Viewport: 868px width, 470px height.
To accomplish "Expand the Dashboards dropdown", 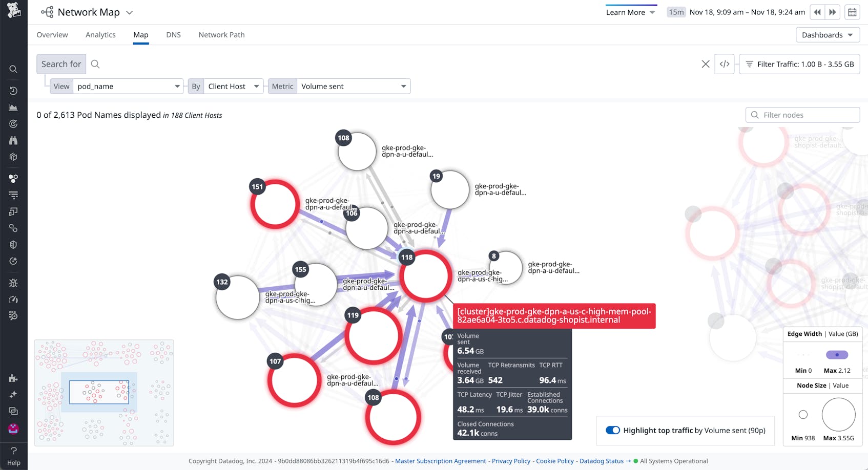I will 827,35.
